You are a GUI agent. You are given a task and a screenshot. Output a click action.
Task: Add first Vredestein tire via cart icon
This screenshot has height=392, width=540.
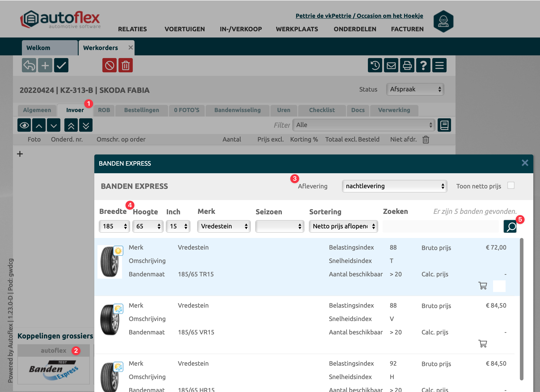coord(483,286)
